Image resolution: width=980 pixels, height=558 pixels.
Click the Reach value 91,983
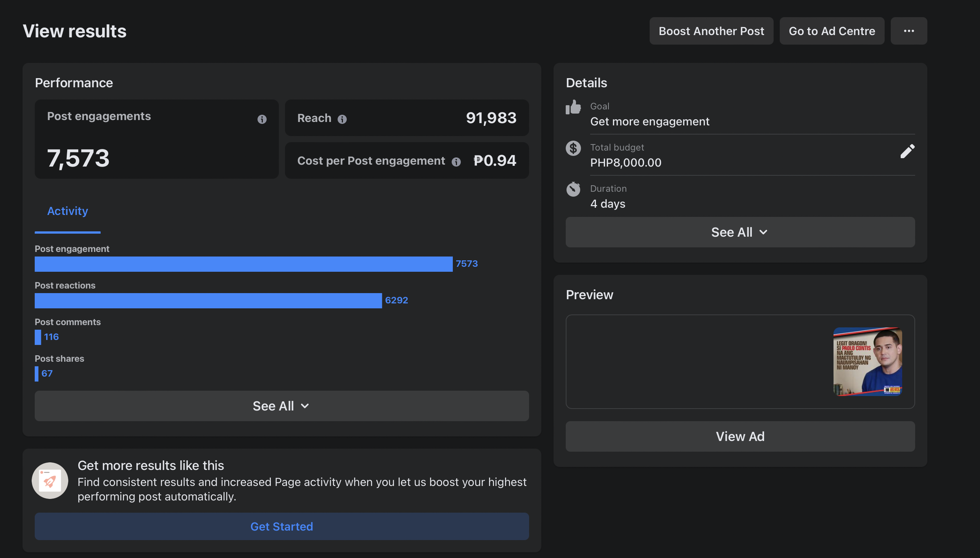click(x=491, y=118)
